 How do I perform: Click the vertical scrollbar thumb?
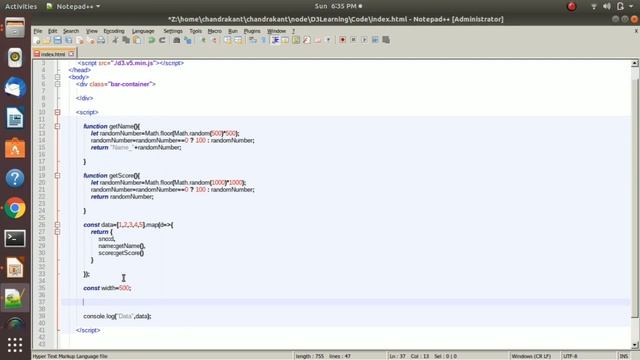[x=635, y=198]
